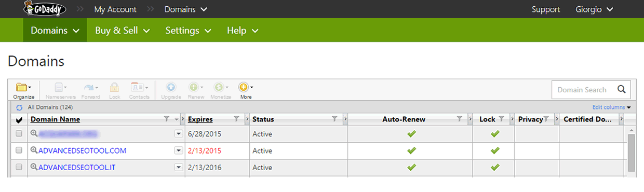This screenshot has height=192, width=644.
Task: Open the green Domains menu
Action: click(55, 30)
